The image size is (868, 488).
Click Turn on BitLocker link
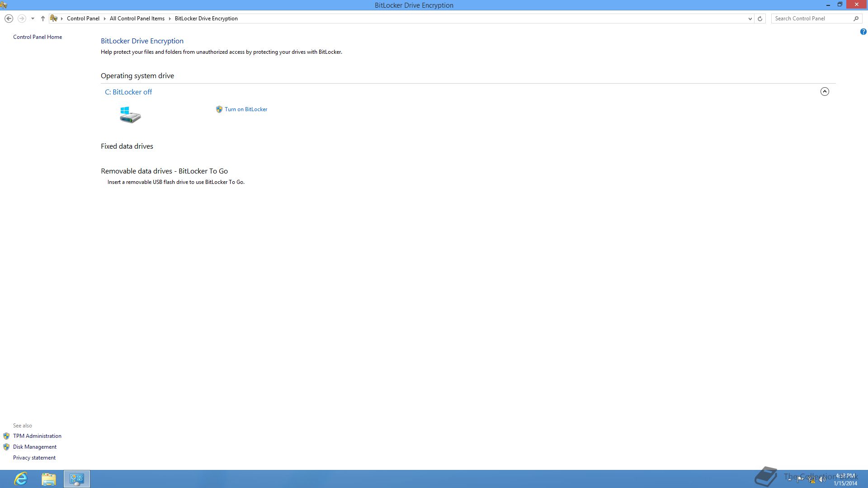point(246,109)
